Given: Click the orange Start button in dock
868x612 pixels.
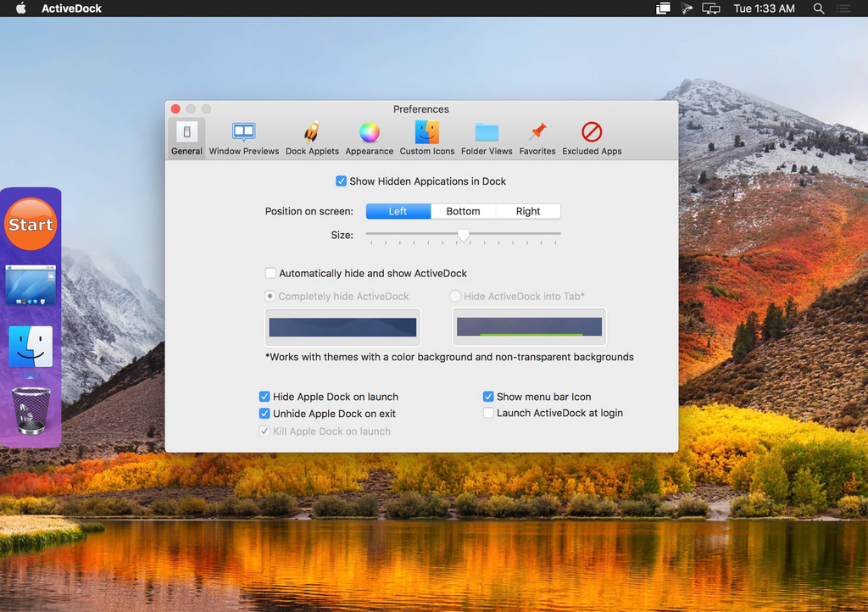Looking at the screenshot, I should pyautogui.click(x=31, y=225).
